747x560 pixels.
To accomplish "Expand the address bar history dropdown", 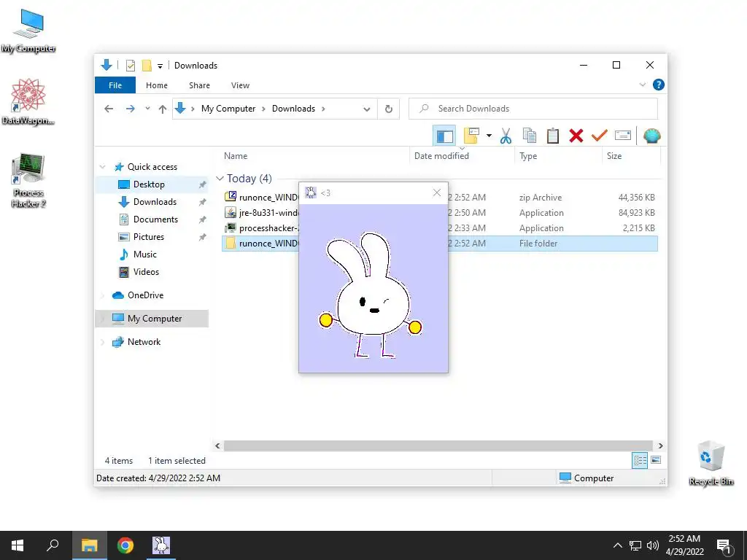I will [x=366, y=109].
